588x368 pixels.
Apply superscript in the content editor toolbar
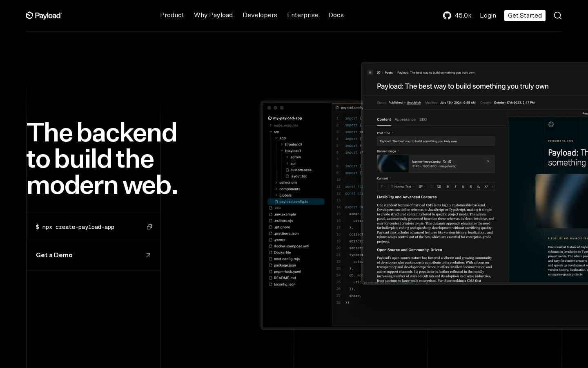point(486,186)
